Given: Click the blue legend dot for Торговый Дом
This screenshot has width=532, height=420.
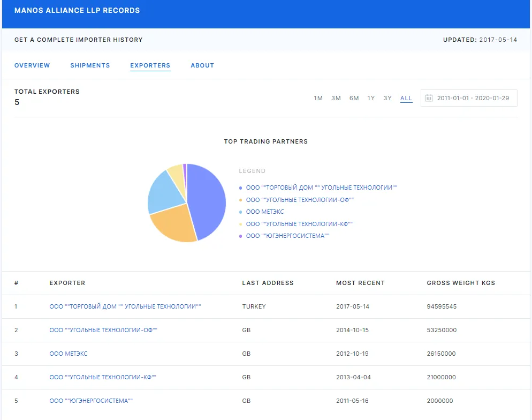Looking at the screenshot, I should tap(241, 188).
